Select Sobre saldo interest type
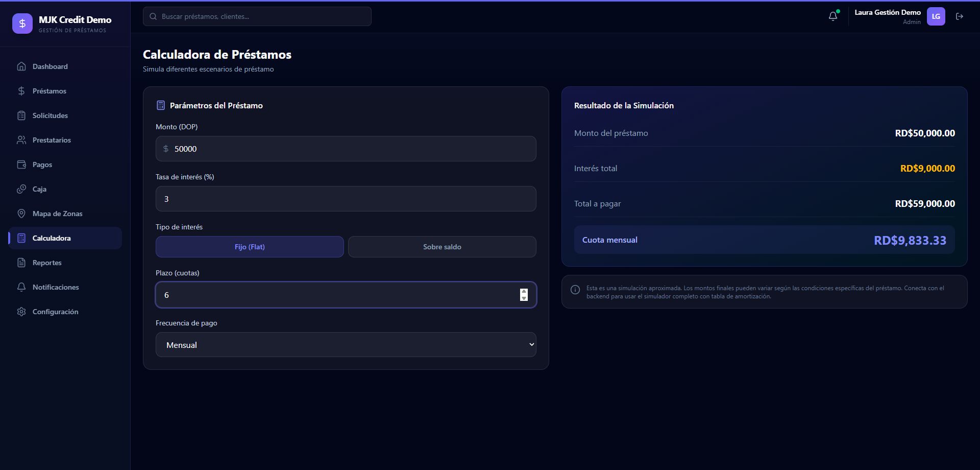980x470 pixels. pyautogui.click(x=442, y=247)
